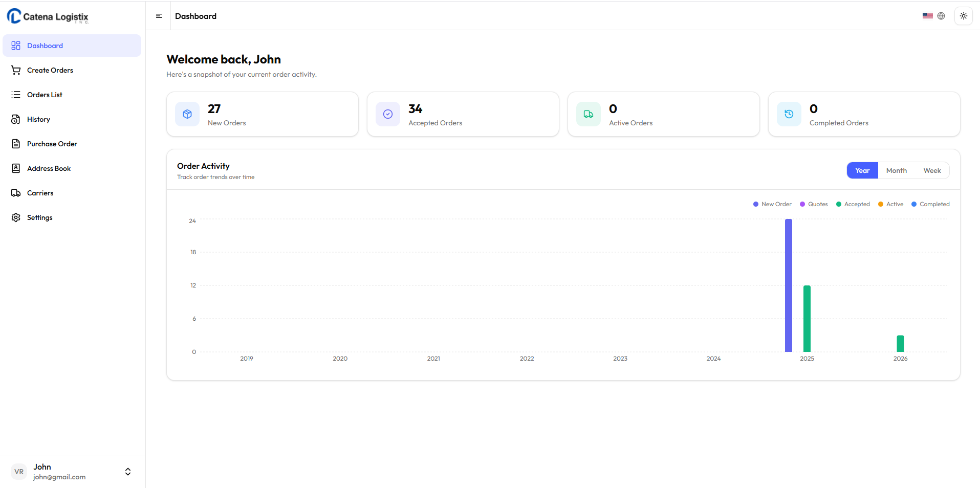Toggle the Quotes legend series
This screenshot has width=980, height=488.
coord(814,204)
